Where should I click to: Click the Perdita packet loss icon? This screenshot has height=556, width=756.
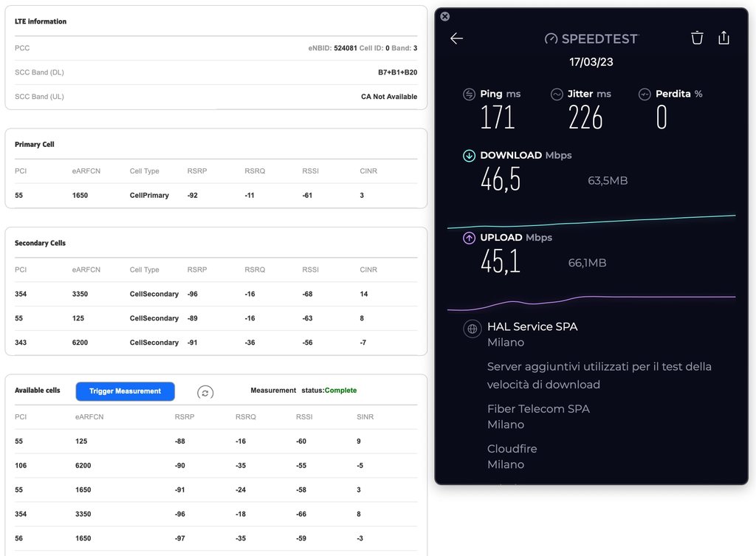point(645,94)
